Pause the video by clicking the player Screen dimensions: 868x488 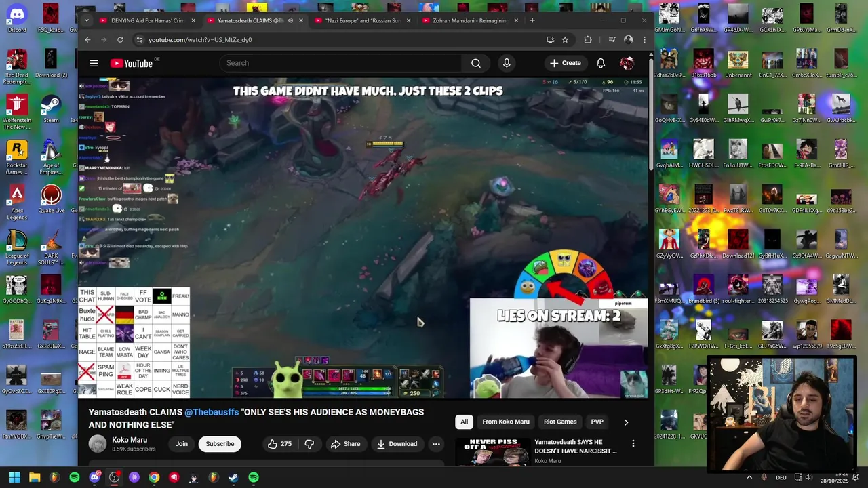363,237
